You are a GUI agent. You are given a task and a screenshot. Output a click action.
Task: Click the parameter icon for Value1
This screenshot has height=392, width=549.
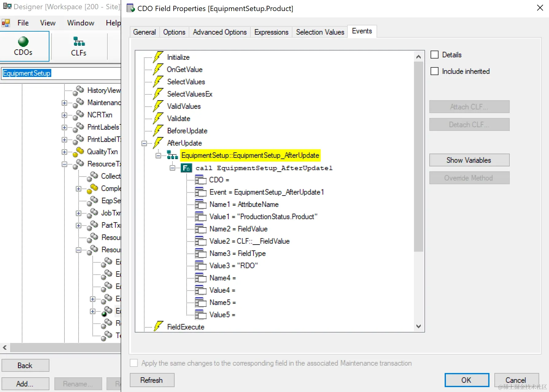click(x=201, y=216)
